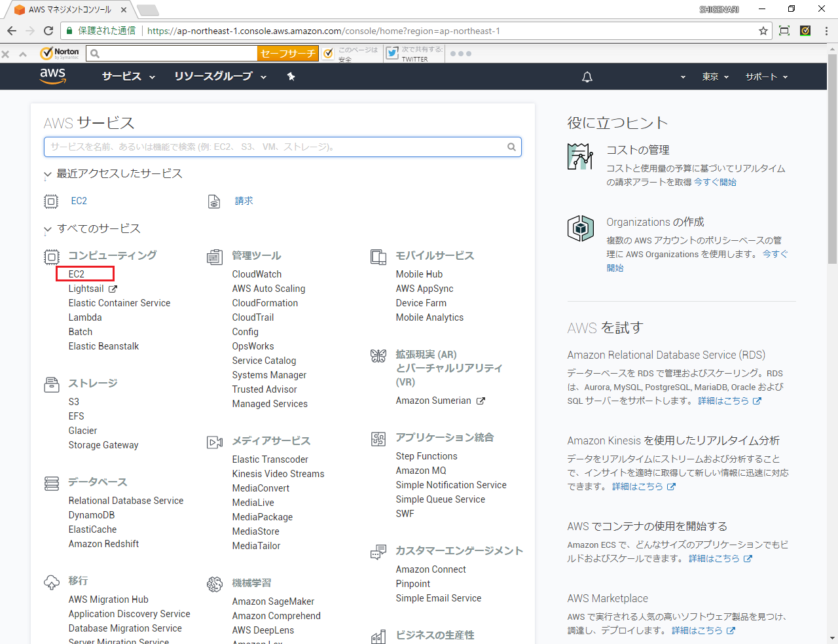Image resolution: width=838 pixels, height=644 pixels.
Task: Open the Lambda service link
Action: 85,317
